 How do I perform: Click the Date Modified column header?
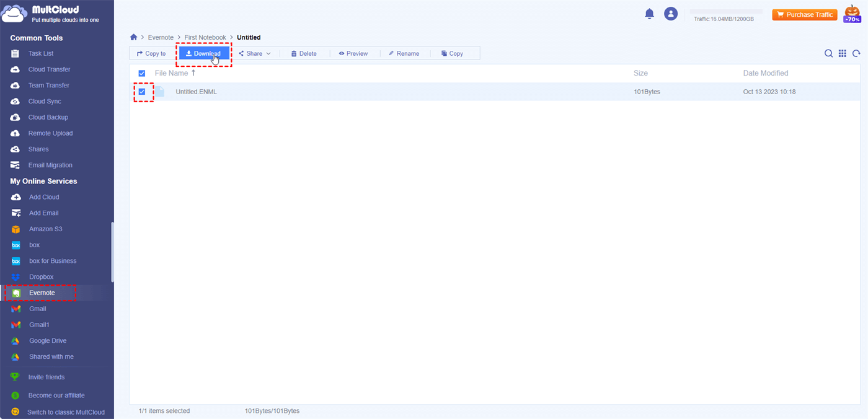[766, 73]
